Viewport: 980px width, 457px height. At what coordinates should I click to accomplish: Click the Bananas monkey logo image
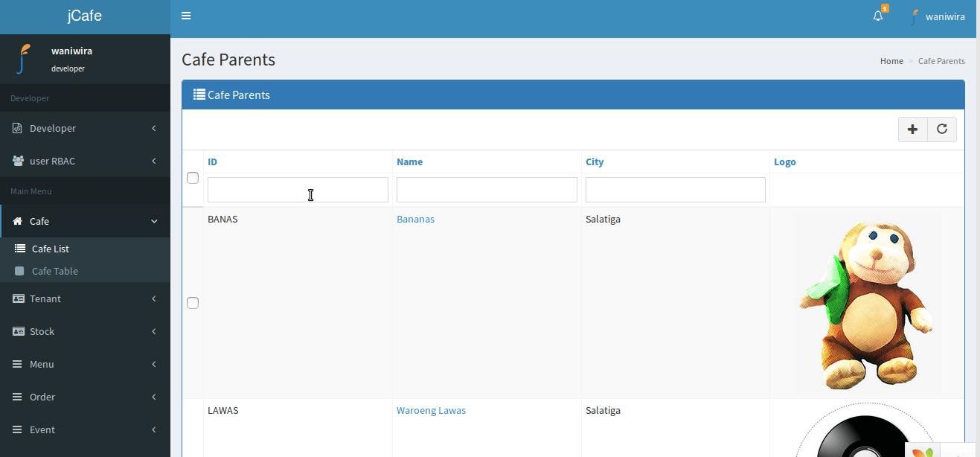[x=867, y=303]
